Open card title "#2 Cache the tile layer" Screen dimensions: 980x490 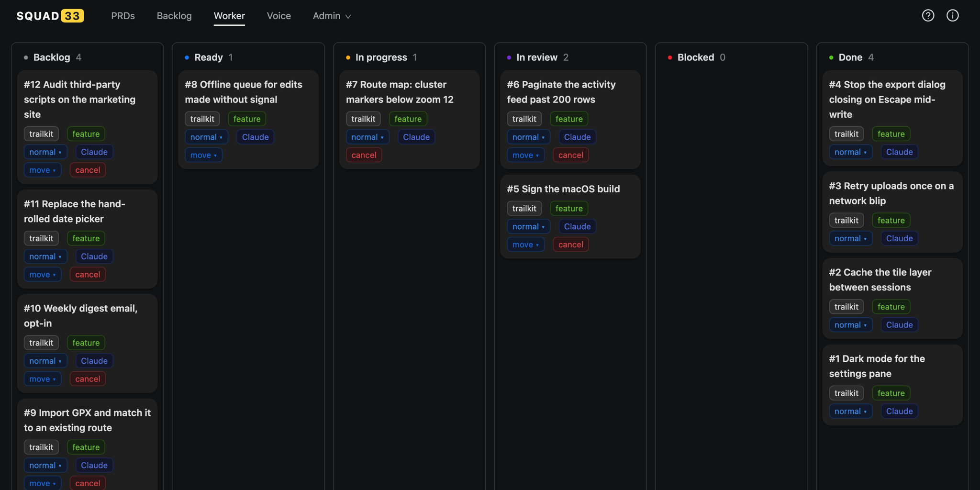[880, 279]
